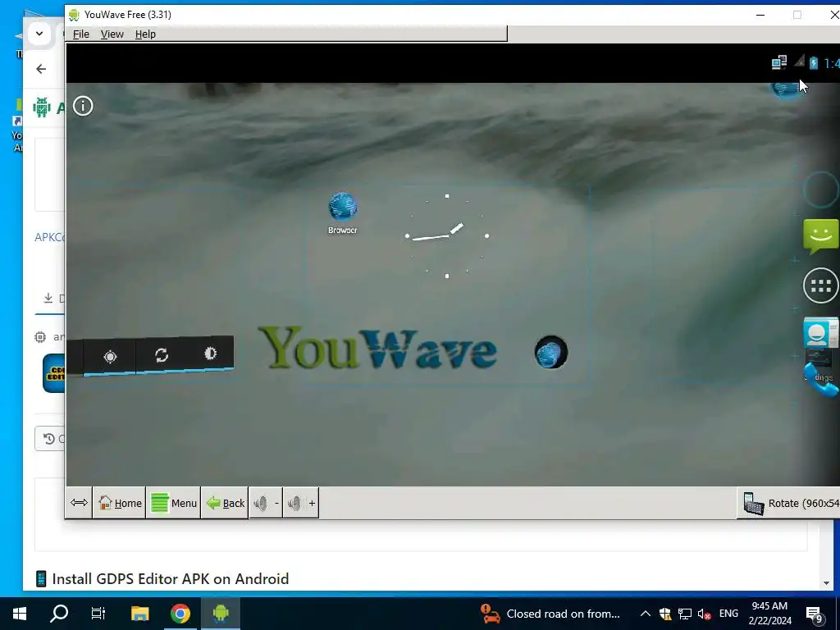
Task: Open the dark globe browser icon beside YouWave logo
Action: coord(551,352)
